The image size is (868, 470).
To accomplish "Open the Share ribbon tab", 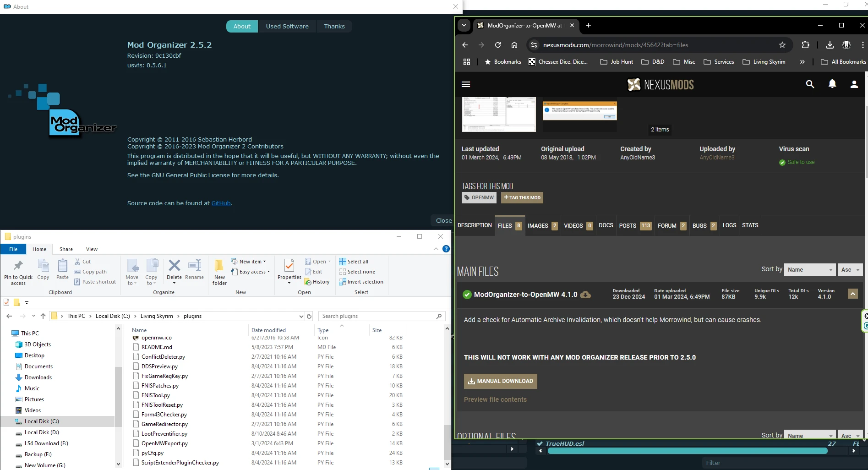I will 66,249.
